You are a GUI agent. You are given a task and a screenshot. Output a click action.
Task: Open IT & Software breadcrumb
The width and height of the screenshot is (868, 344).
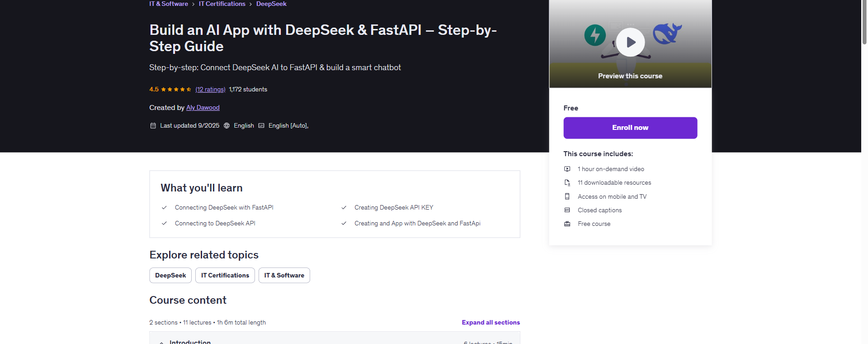click(x=169, y=4)
